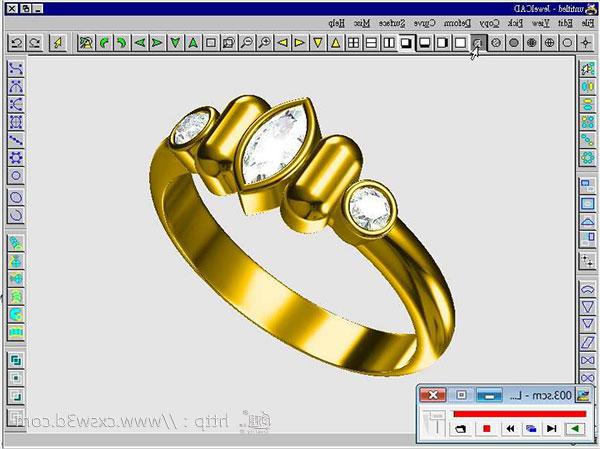Select the diagonal line tool in left toolbar
This screenshot has height=449, width=600.
(16, 141)
